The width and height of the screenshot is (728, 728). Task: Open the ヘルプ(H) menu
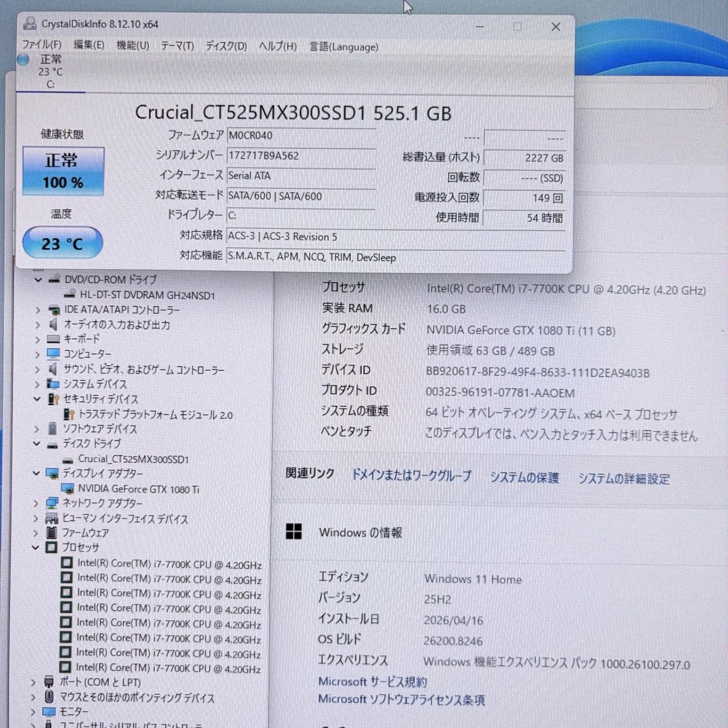pos(278,46)
